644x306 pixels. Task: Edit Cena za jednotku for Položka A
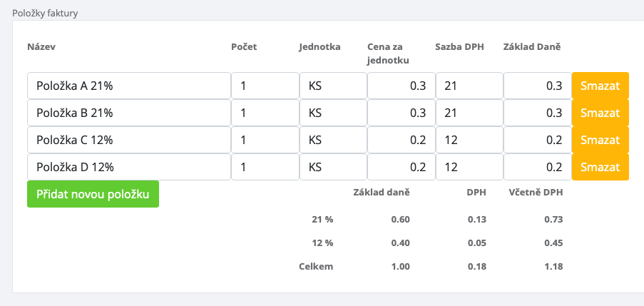401,86
